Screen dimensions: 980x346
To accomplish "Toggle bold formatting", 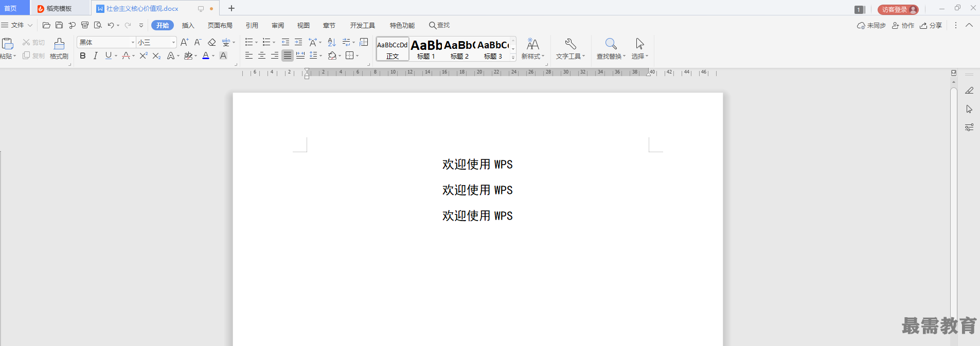I will click(83, 56).
